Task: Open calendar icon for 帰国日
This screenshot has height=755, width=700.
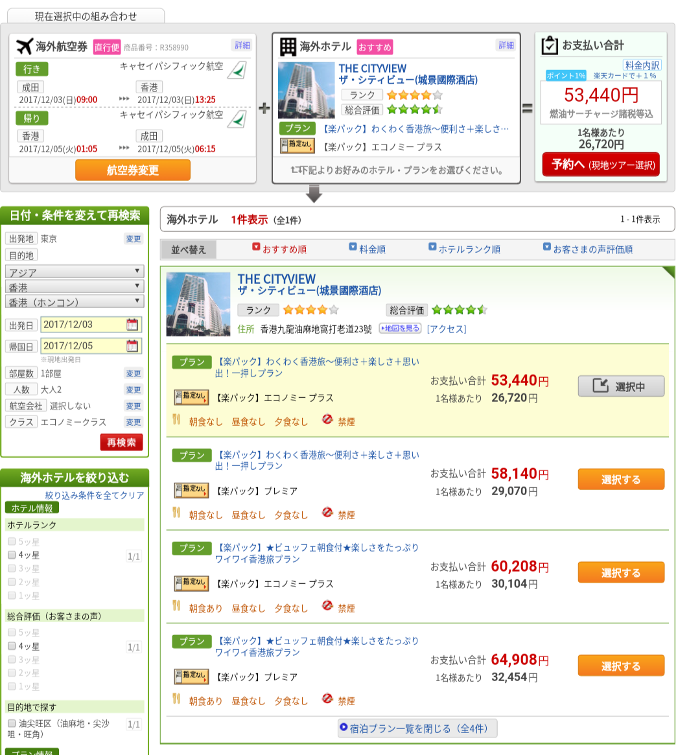Action: (132, 345)
